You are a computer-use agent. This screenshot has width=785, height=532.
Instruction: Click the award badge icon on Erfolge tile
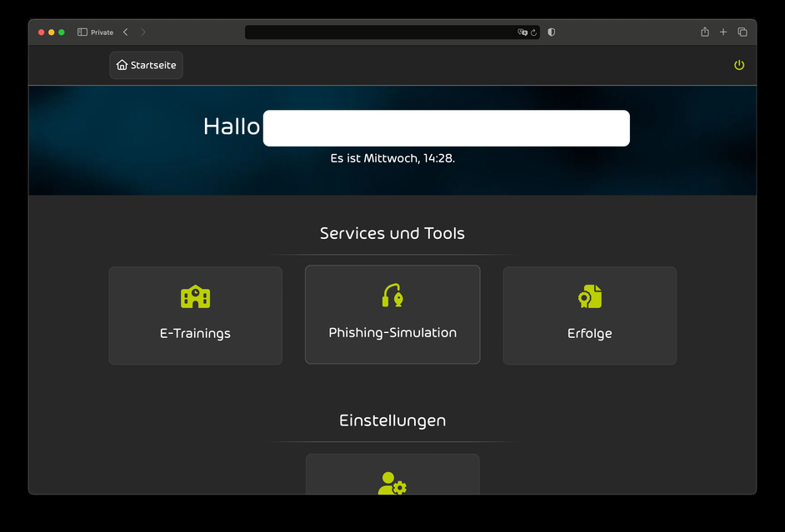(589, 296)
